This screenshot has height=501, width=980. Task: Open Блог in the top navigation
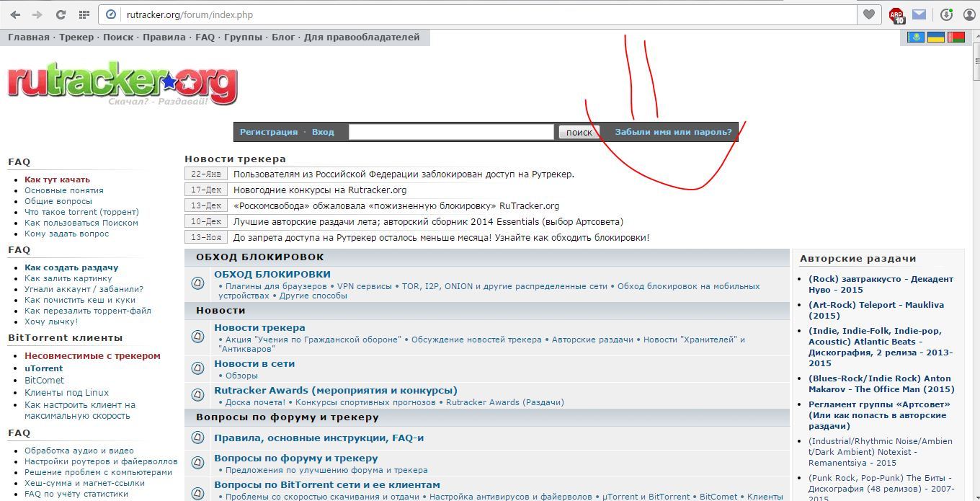pos(283,37)
